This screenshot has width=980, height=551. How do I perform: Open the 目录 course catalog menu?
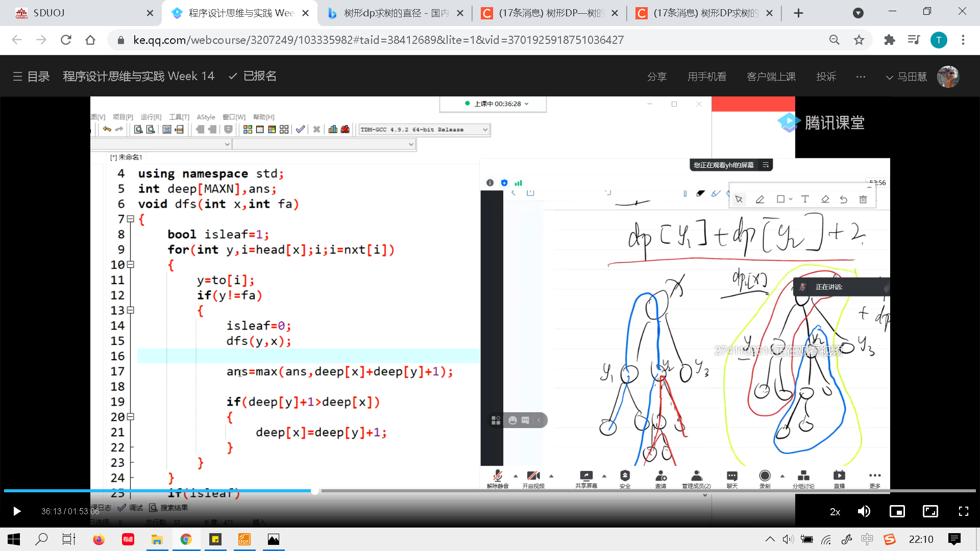point(32,77)
